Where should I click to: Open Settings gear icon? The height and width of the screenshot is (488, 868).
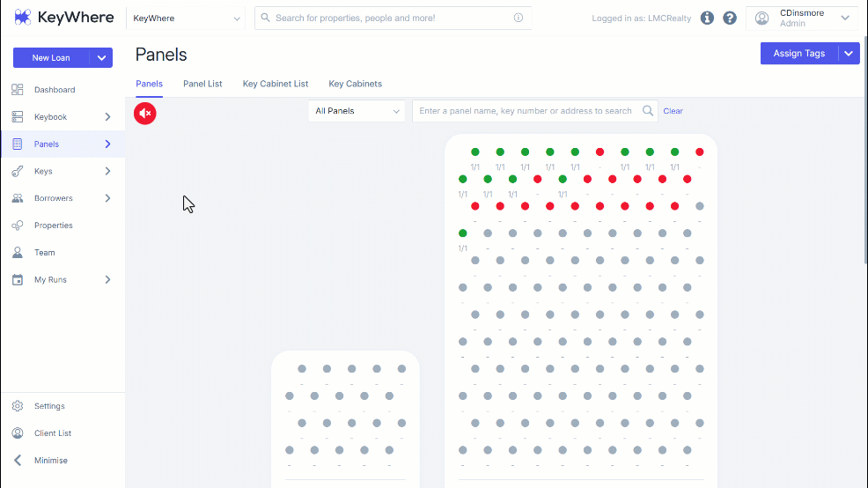(18, 406)
